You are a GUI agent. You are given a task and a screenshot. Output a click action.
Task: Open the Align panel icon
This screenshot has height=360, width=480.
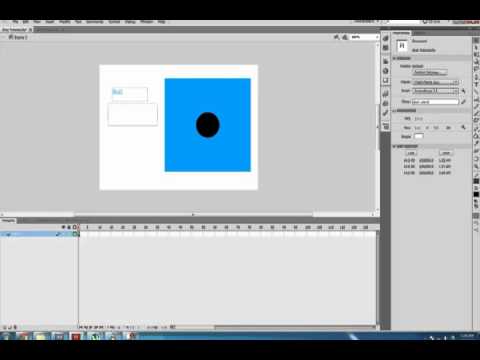coord(386,61)
